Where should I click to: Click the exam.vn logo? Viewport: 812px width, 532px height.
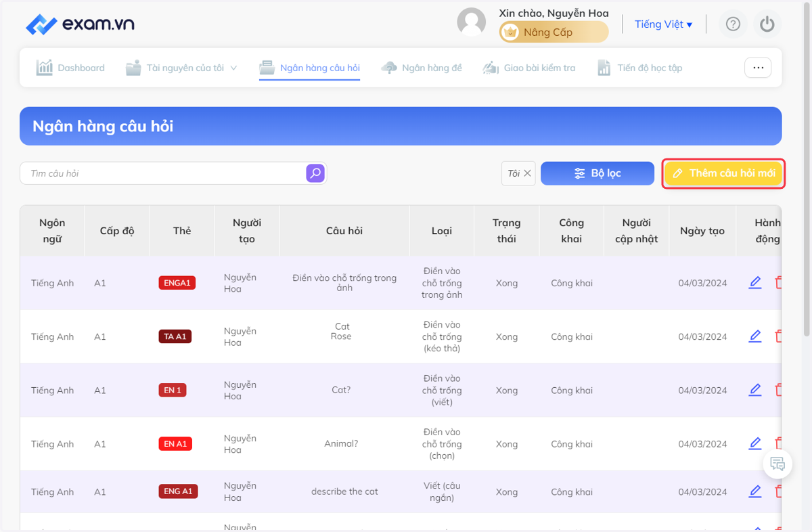pyautogui.click(x=80, y=24)
